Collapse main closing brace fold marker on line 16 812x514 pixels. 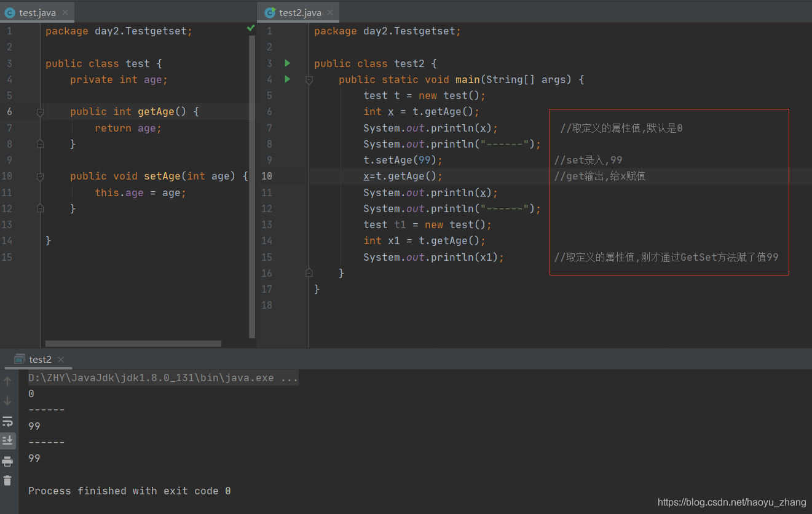(309, 272)
